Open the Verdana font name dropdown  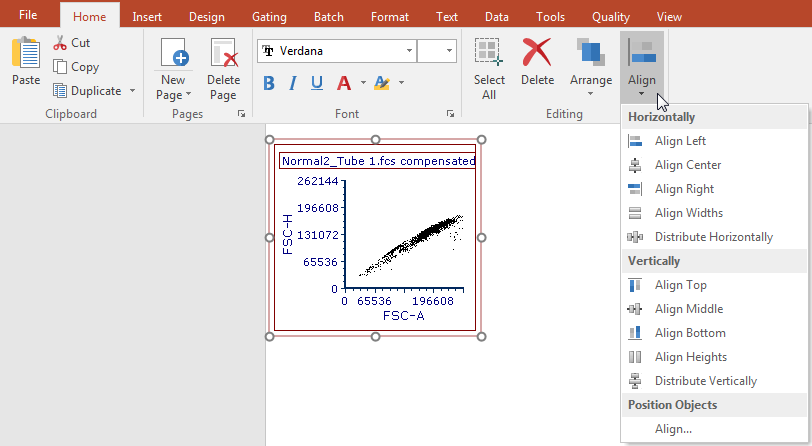[409, 51]
